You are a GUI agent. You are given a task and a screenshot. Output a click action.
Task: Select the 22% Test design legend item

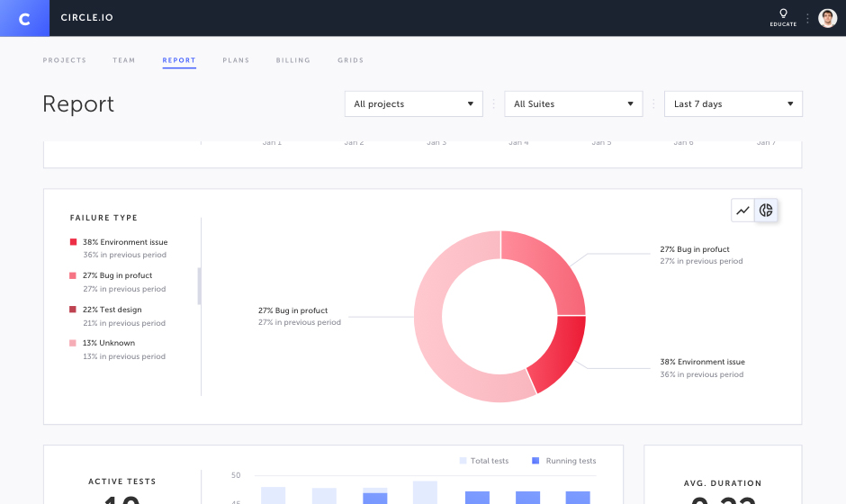pos(112,310)
